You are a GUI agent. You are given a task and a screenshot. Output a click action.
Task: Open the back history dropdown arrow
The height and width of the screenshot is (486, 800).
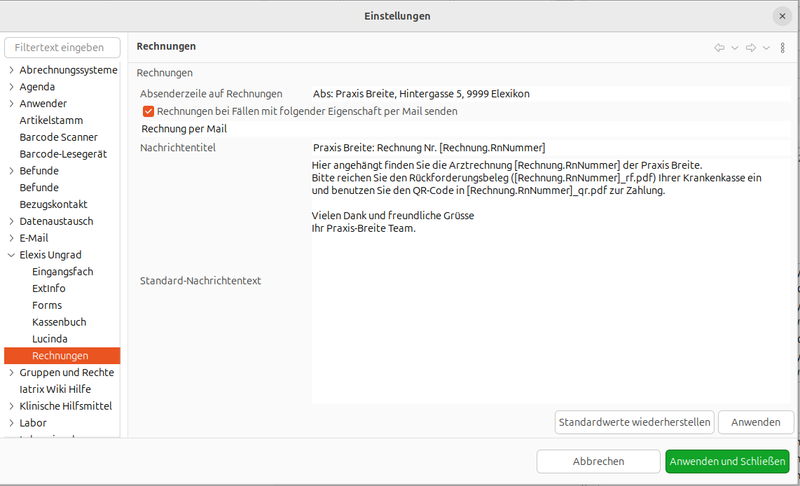point(734,47)
